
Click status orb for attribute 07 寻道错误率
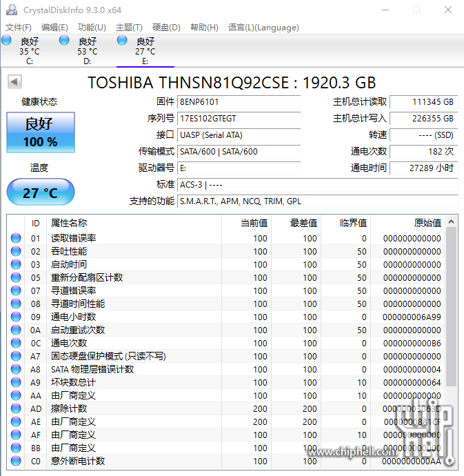[x=16, y=290]
